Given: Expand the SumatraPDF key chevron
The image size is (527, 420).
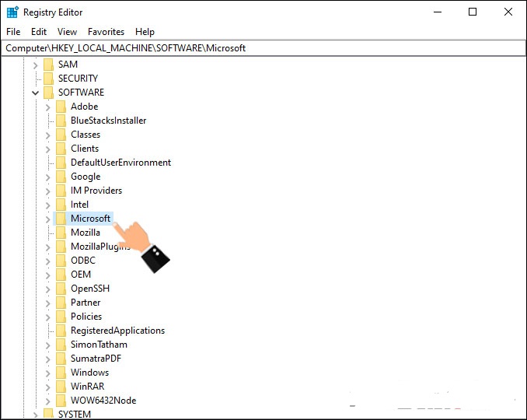Looking at the screenshot, I should click(47, 359).
